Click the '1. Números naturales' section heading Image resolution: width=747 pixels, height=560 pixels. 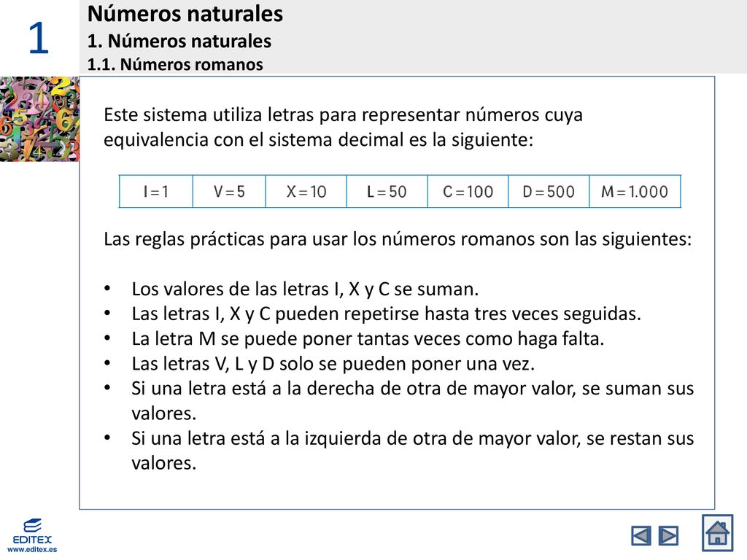(x=179, y=41)
